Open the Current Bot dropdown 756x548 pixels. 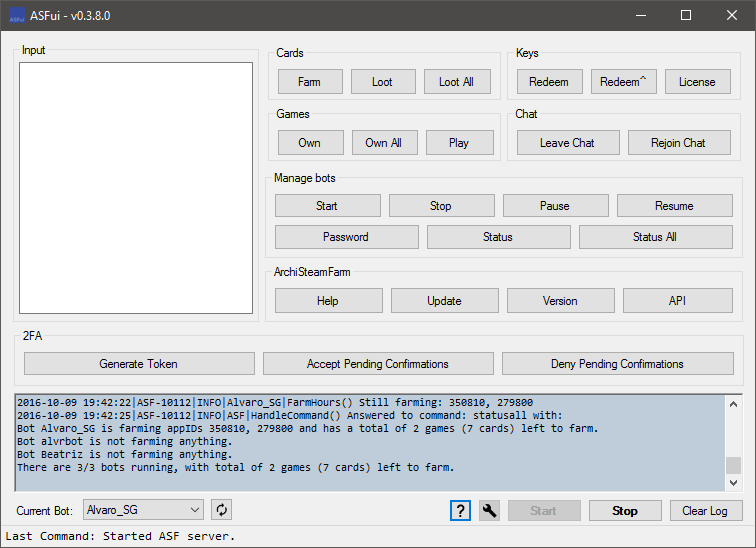pos(143,510)
